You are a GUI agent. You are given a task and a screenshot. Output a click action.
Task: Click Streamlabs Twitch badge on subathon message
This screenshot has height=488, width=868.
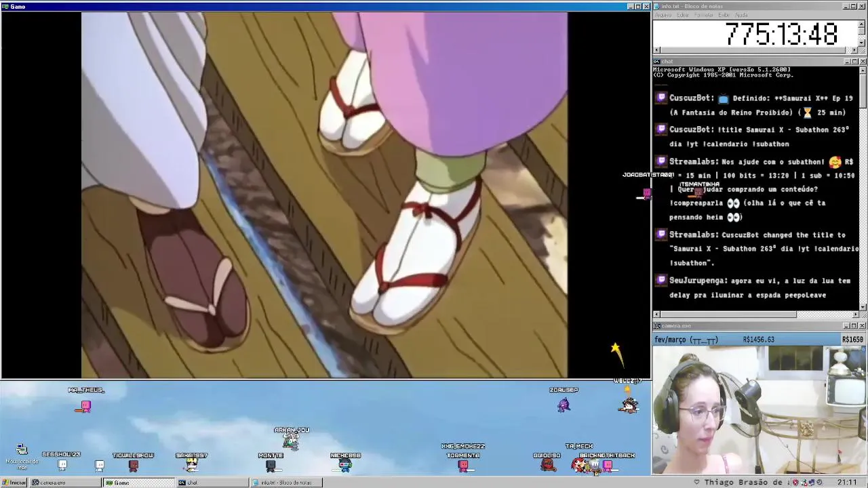point(661,161)
